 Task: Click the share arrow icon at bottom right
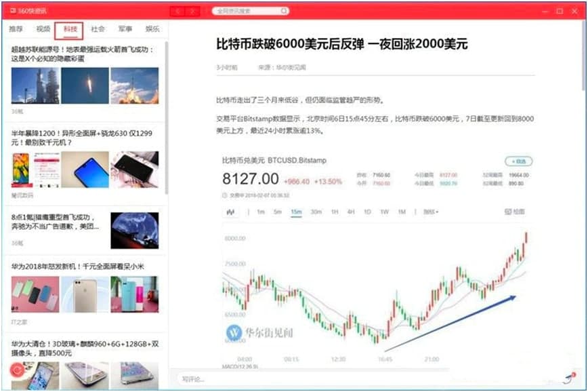[x=571, y=378]
